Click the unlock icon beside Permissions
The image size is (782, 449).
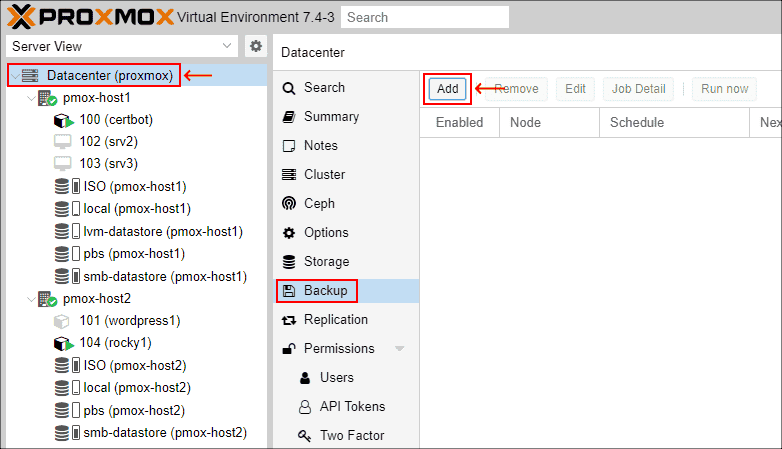(x=289, y=349)
